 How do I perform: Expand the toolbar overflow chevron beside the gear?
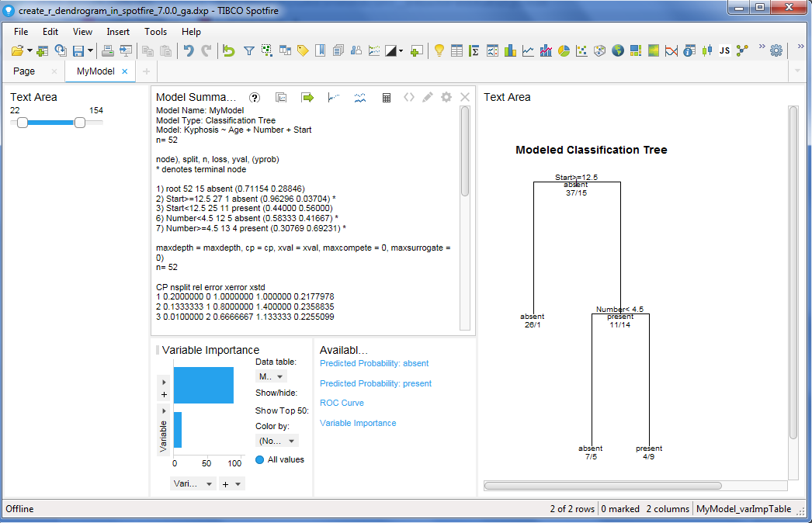762,47
